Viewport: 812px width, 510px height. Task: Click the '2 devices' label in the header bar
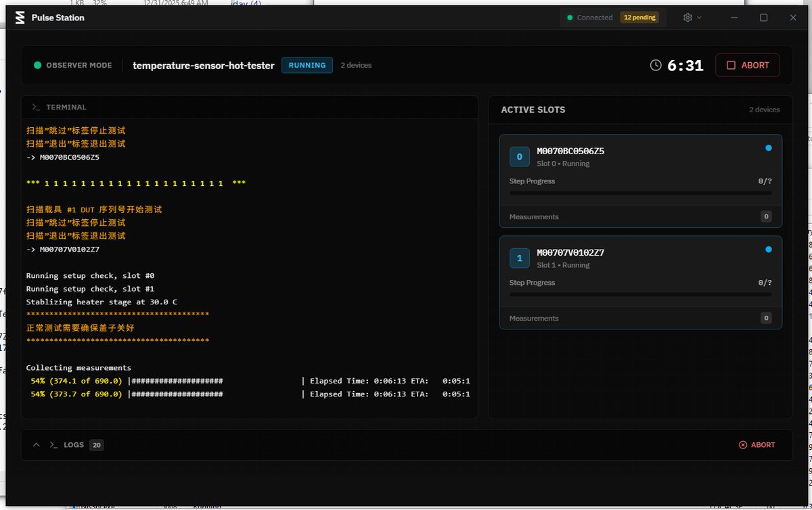356,66
